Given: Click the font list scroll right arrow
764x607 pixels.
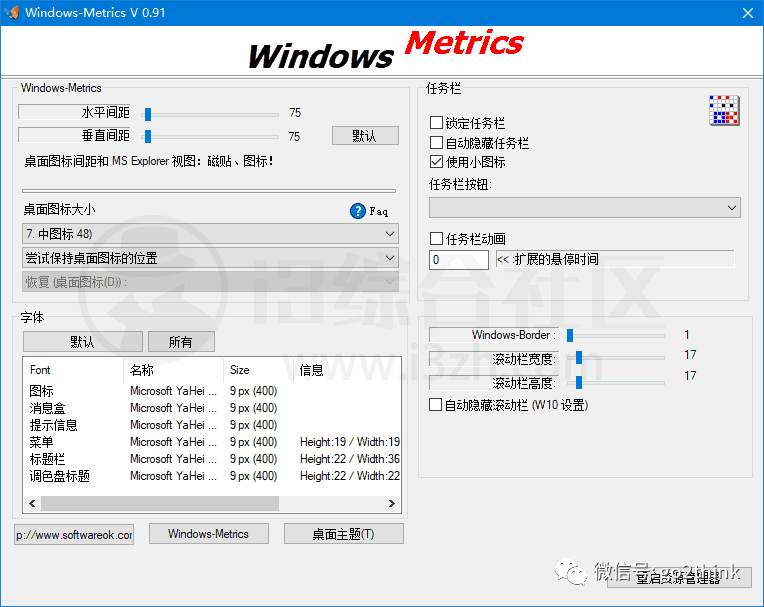Looking at the screenshot, I should (x=392, y=503).
